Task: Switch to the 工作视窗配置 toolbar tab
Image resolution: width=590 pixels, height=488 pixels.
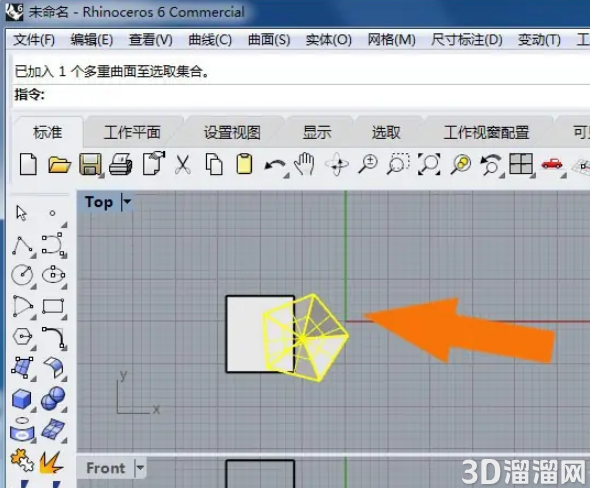Action: [487, 132]
